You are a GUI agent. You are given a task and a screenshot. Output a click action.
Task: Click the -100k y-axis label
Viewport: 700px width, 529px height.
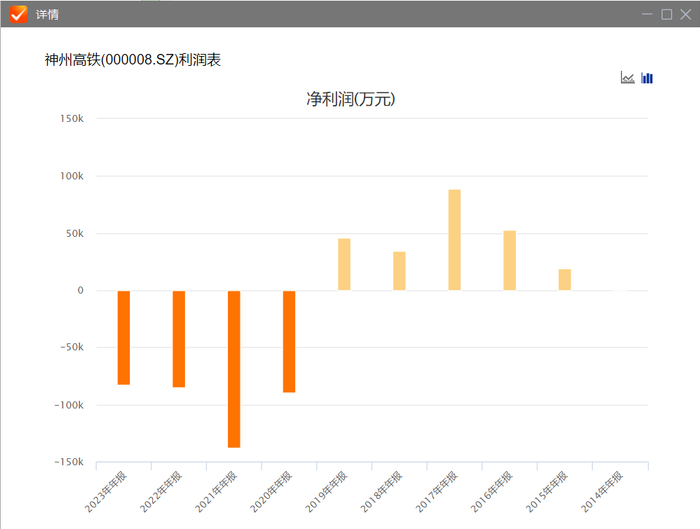tap(69, 405)
